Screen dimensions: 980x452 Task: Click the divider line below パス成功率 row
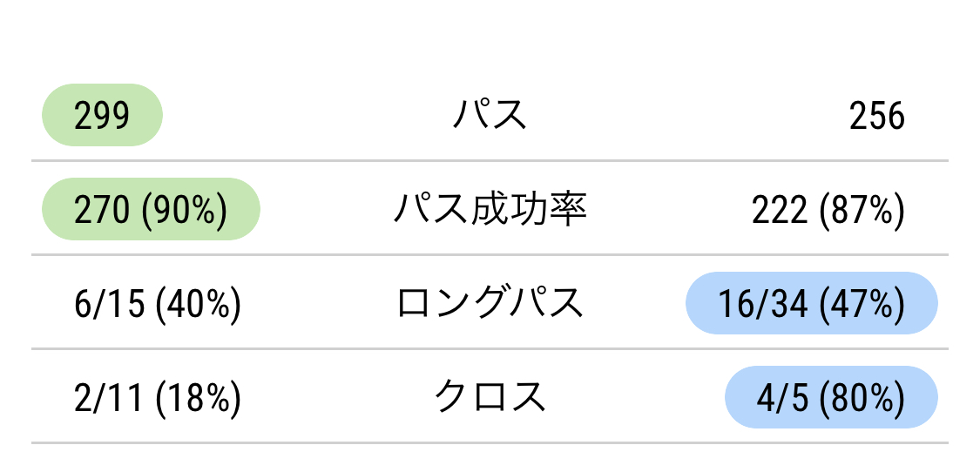pos(490,255)
